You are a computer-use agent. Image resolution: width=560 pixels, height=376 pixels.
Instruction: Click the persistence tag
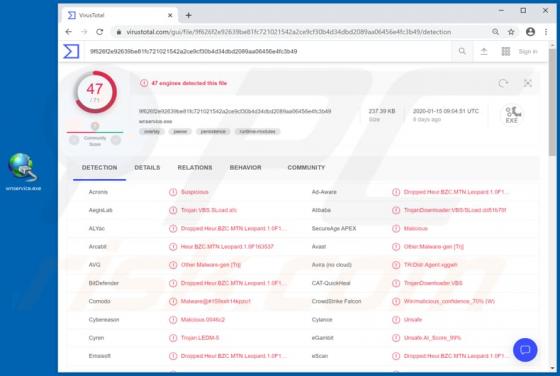pos(213,131)
